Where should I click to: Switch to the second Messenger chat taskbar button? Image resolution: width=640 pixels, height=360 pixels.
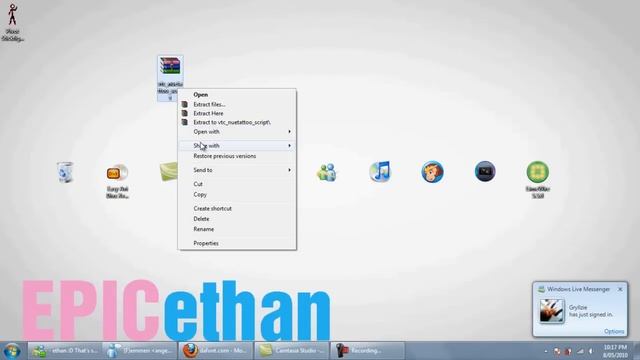click(x=139, y=351)
